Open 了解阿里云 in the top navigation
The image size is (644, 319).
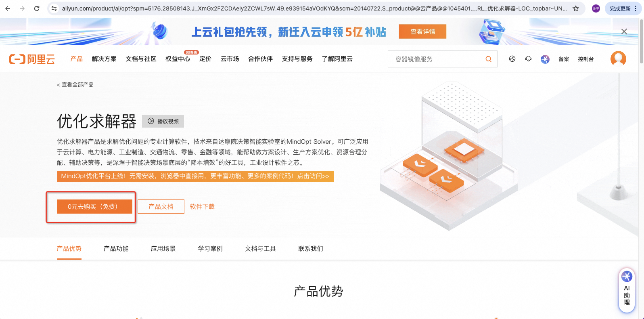tap(337, 59)
